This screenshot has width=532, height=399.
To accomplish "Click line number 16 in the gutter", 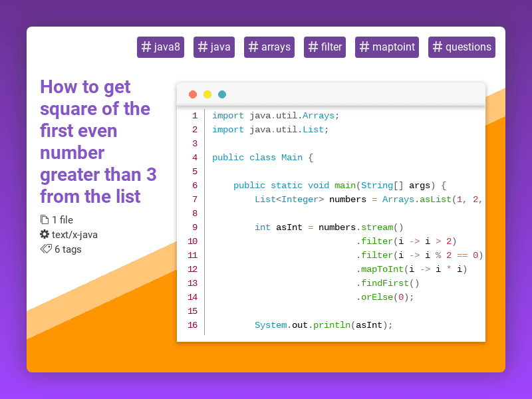I will click(x=193, y=325).
